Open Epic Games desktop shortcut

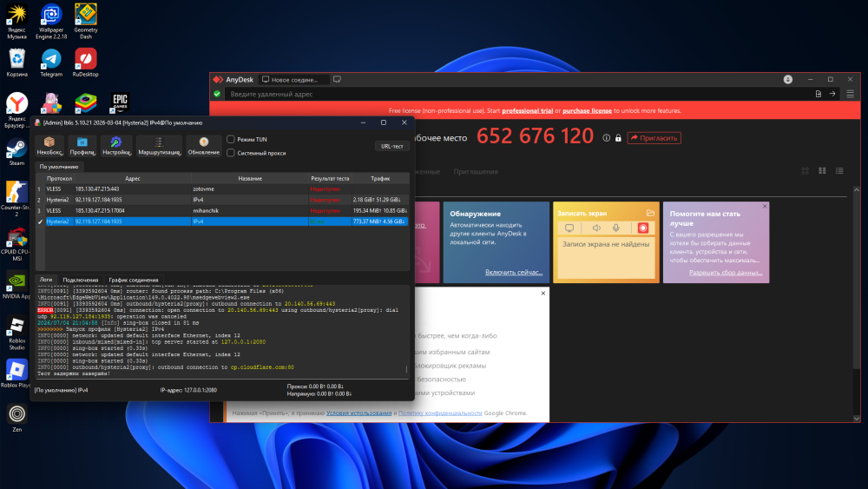coord(120,103)
